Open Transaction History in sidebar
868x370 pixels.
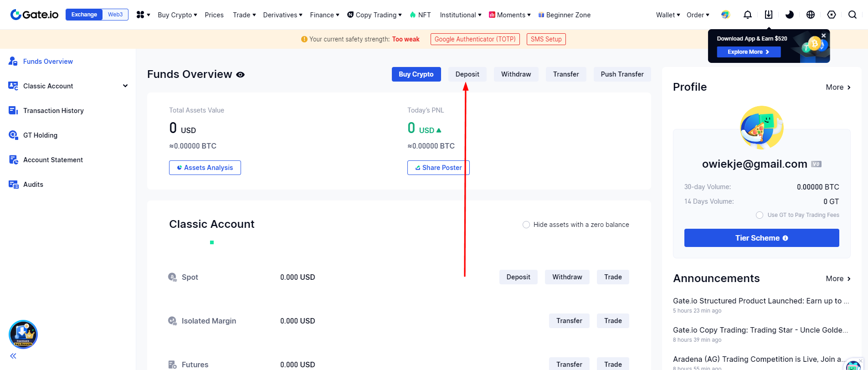pyautogui.click(x=53, y=111)
